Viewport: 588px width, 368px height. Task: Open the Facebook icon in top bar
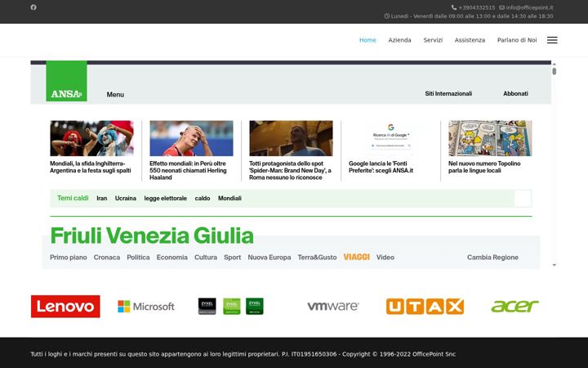tap(33, 7)
